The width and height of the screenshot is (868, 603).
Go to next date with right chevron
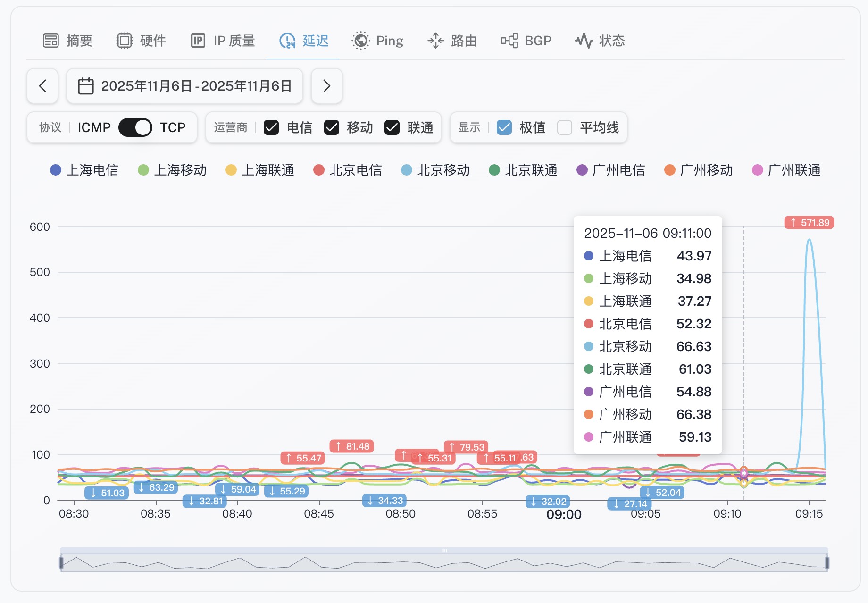pos(326,86)
